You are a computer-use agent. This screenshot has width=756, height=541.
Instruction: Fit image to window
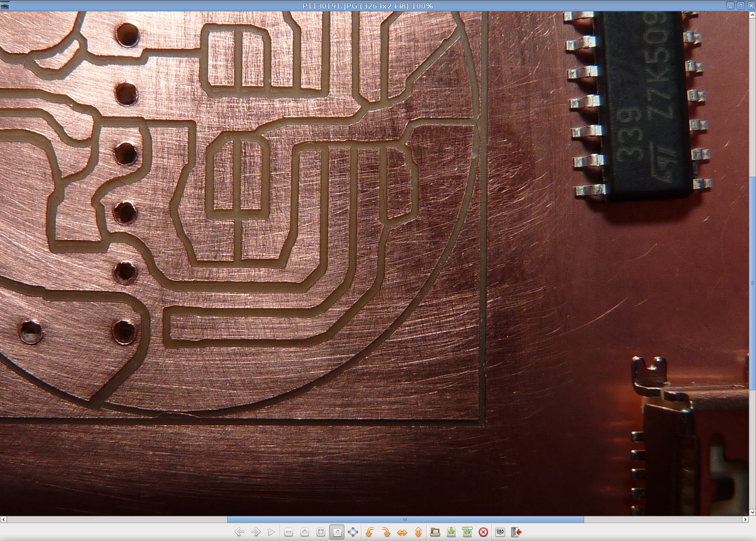[x=321, y=532]
